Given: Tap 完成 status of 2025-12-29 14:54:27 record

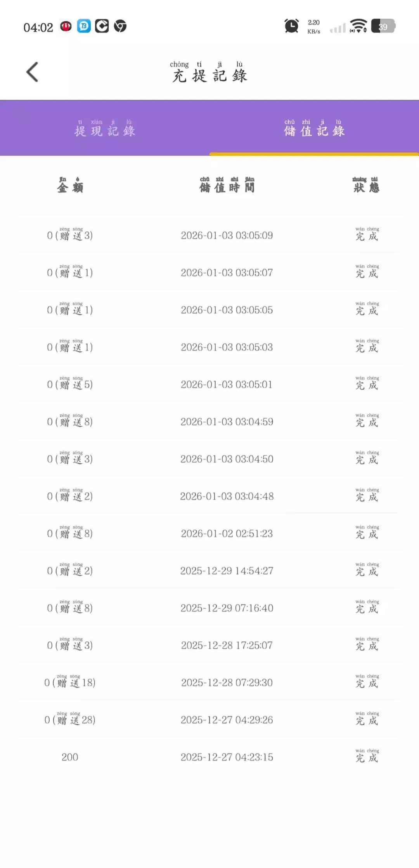Looking at the screenshot, I should click(367, 570).
